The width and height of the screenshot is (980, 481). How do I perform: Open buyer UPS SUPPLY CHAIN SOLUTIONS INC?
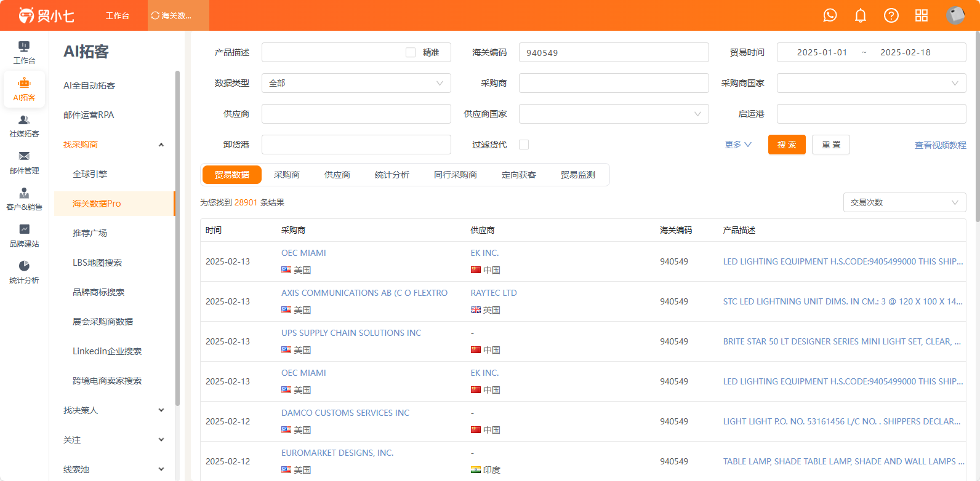click(351, 333)
